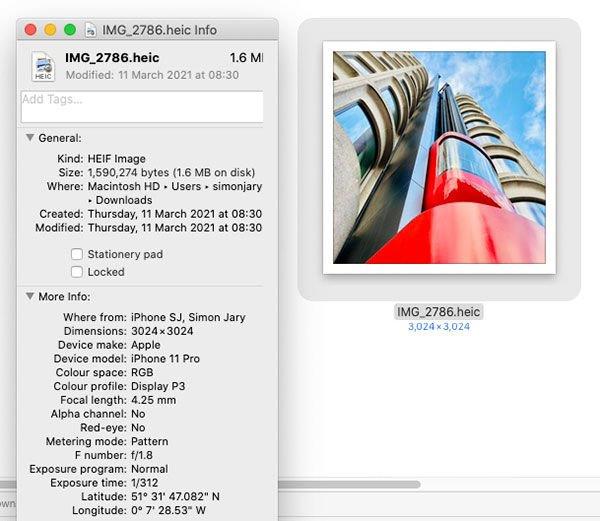
Task: Enable the Stationery pad checkbox
Action: click(x=77, y=254)
